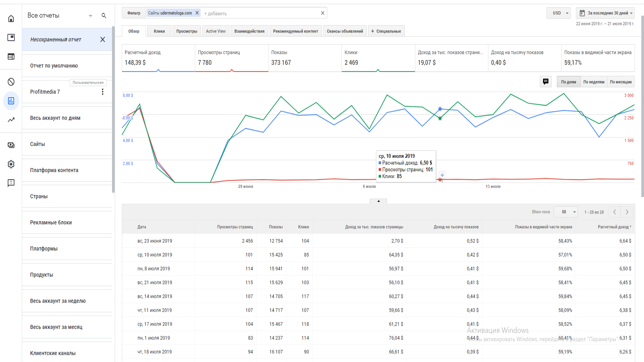This screenshot has width=644, height=362.
Task: Open the За последние 30 дней date range
Action: point(605,13)
